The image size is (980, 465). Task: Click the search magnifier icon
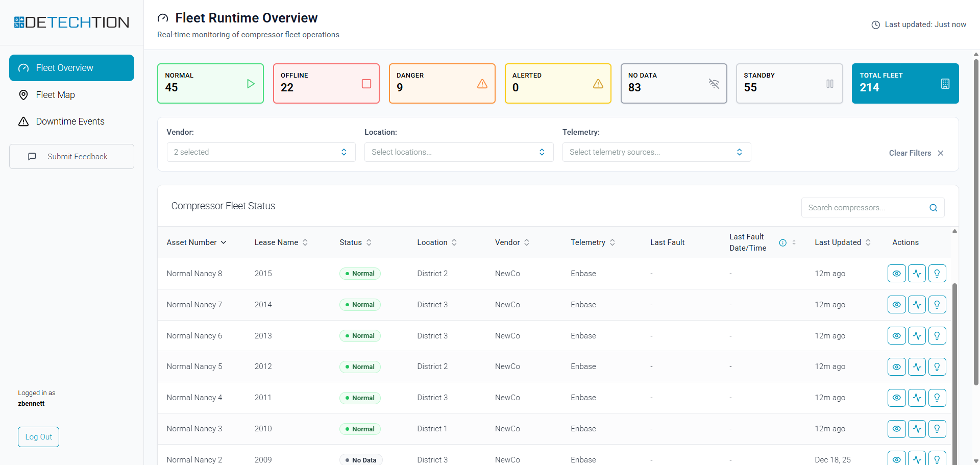pos(933,208)
